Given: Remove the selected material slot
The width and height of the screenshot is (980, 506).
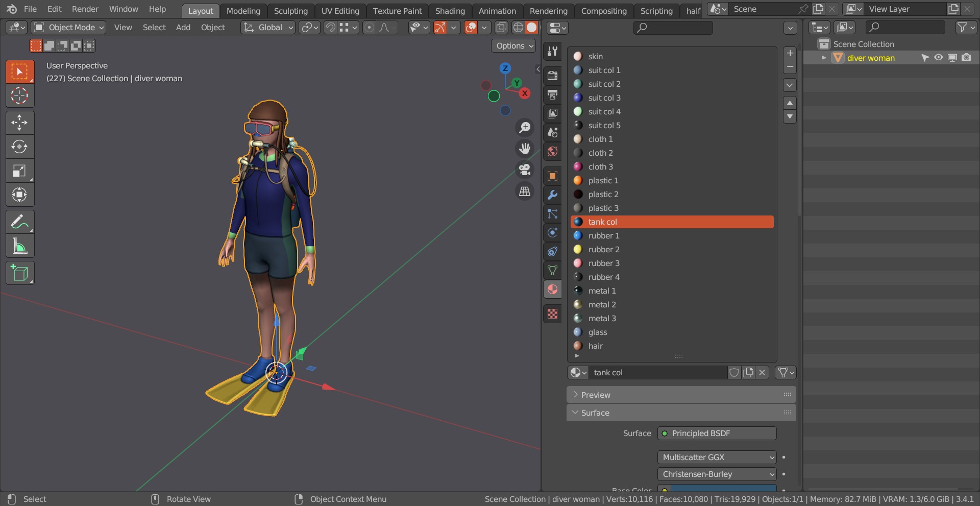Looking at the screenshot, I should click(x=790, y=67).
